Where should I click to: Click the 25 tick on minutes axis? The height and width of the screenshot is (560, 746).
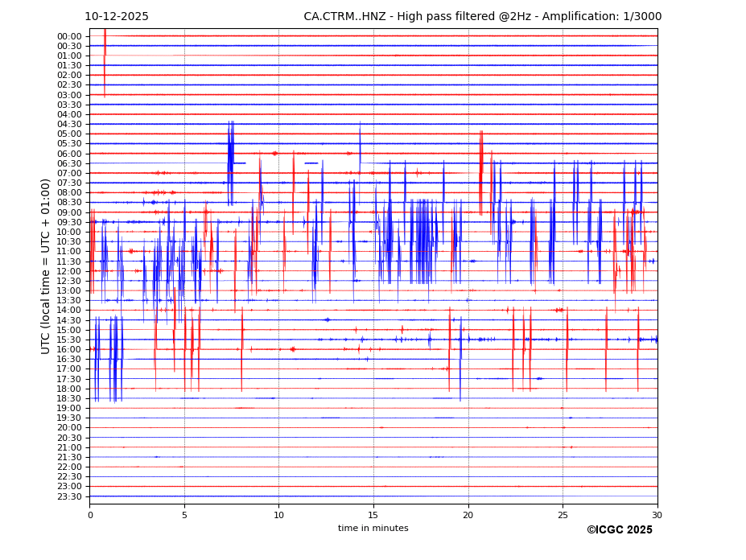pyautogui.click(x=563, y=515)
